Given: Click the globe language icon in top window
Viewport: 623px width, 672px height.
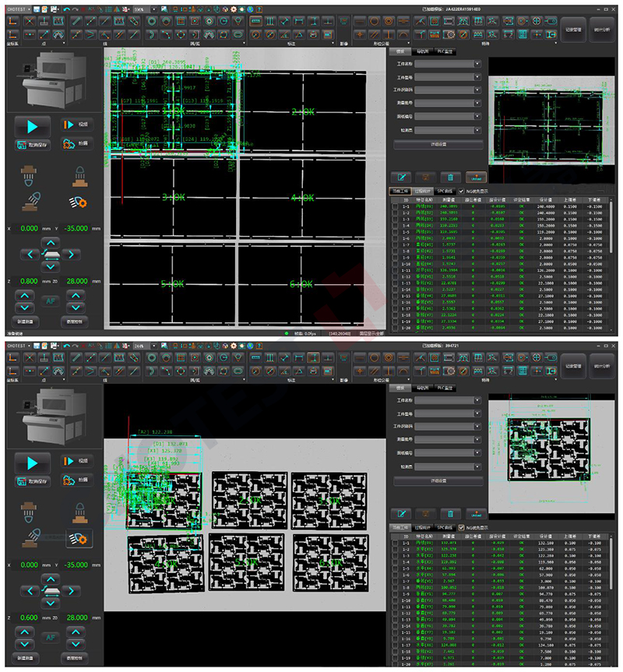Looking at the screenshot, I should click(250, 9).
